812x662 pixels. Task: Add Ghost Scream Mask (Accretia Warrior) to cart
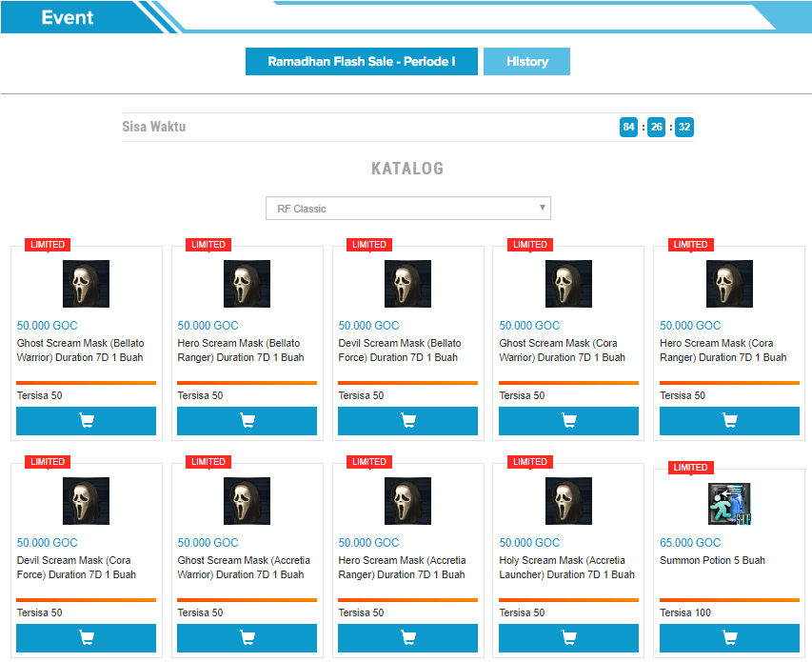(247, 637)
